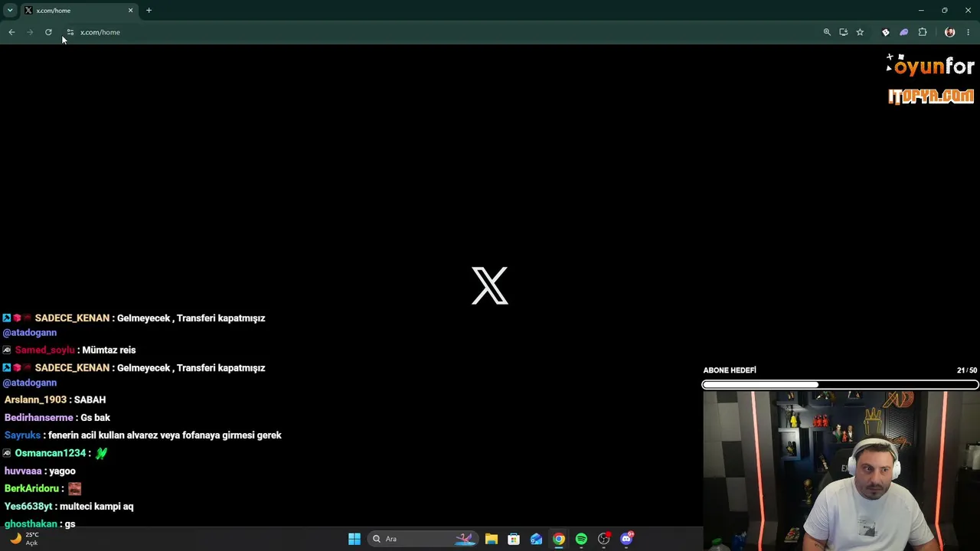Open the Chrome profile avatar
This screenshot has height=551, width=980.
tap(950, 32)
